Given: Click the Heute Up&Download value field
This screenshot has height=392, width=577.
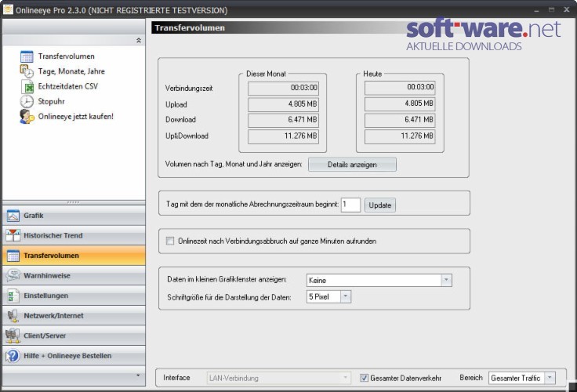Looking at the screenshot, I should pos(400,136).
